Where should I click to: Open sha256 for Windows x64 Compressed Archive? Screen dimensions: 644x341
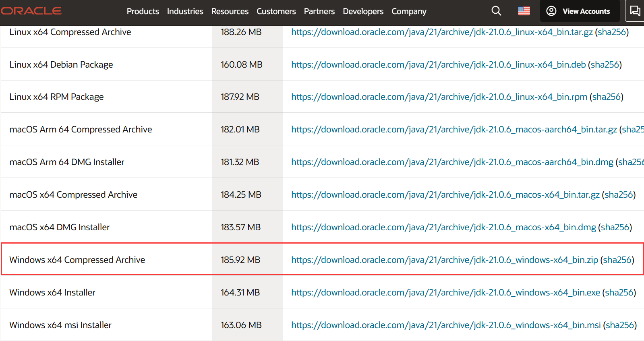[x=617, y=260]
